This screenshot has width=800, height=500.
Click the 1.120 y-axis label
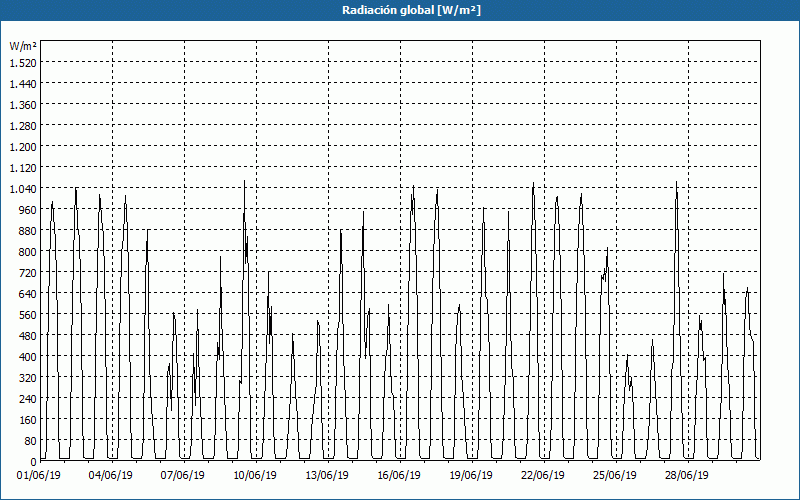(x=23, y=167)
